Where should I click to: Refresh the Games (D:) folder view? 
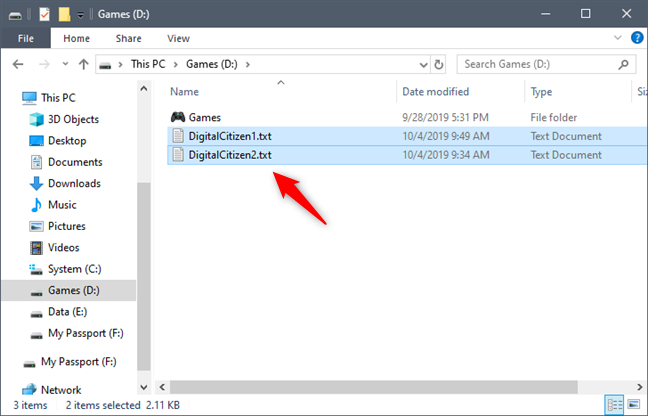[438, 64]
